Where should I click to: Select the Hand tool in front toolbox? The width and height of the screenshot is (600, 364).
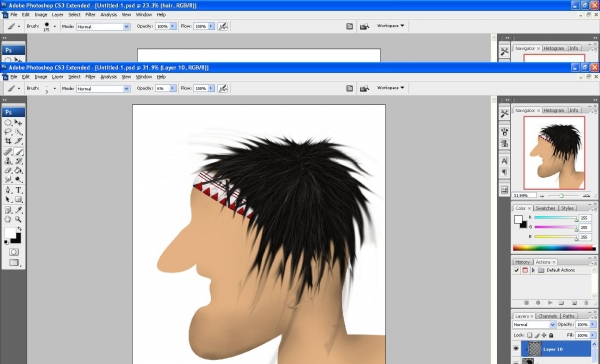tap(8, 219)
